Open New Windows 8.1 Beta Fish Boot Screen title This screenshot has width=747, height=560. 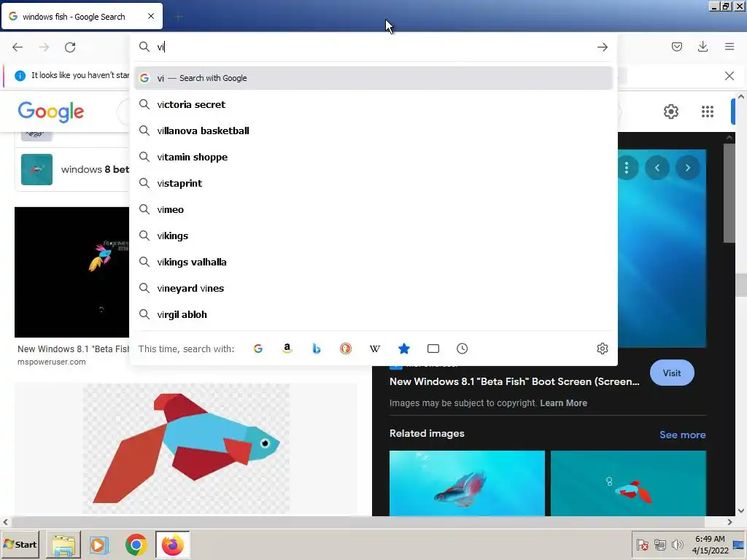click(x=514, y=381)
